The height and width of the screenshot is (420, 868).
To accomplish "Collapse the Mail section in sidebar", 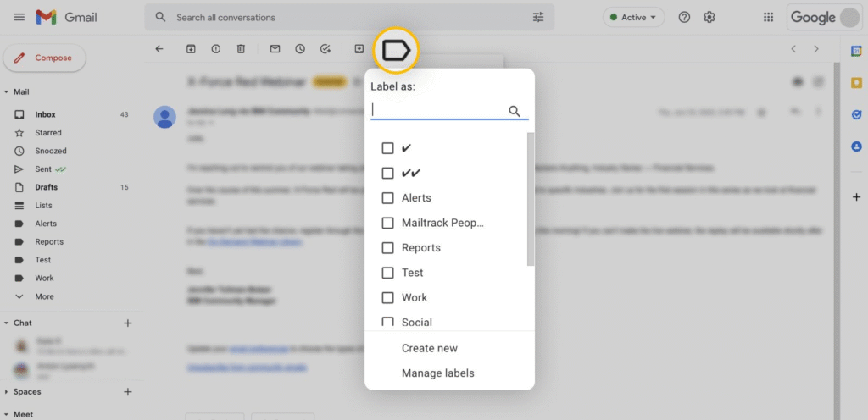I will (7, 91).
